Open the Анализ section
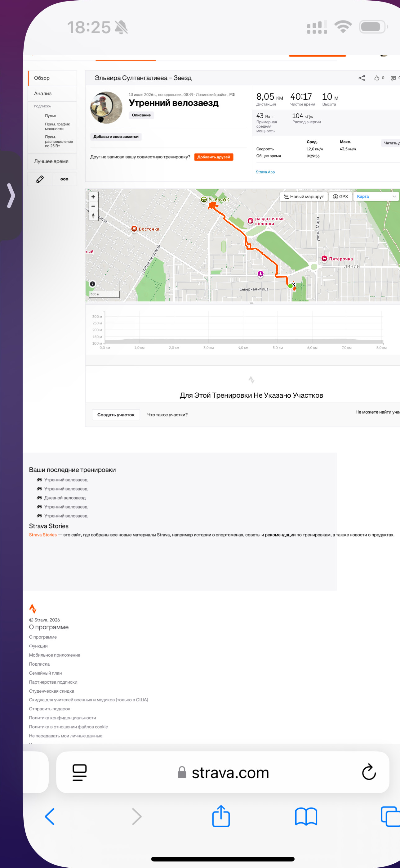400x868 pixels. (x=52, y=94)
